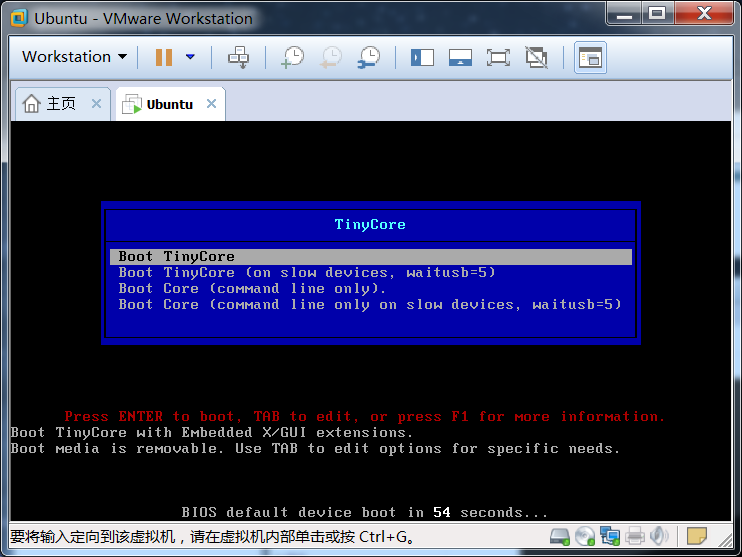The image size is (742, 557).
Task: Click the red Press ENTER to boot hint
Action: tap(365, 416)
